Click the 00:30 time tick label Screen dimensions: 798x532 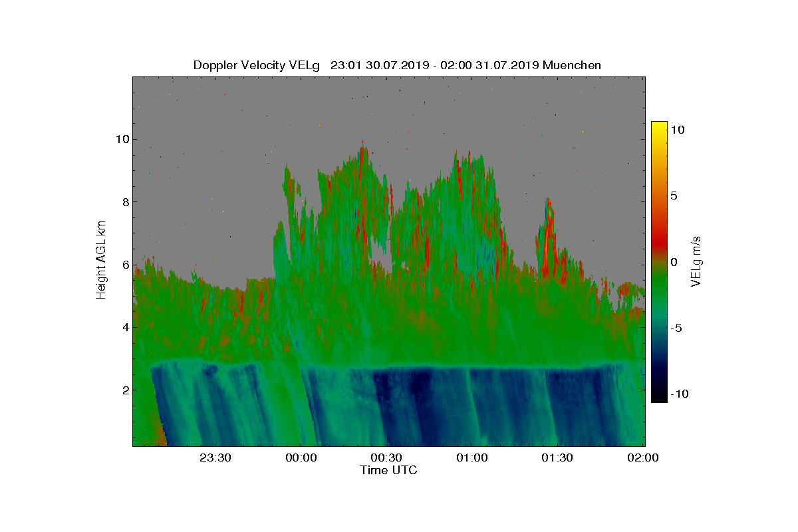386,458
